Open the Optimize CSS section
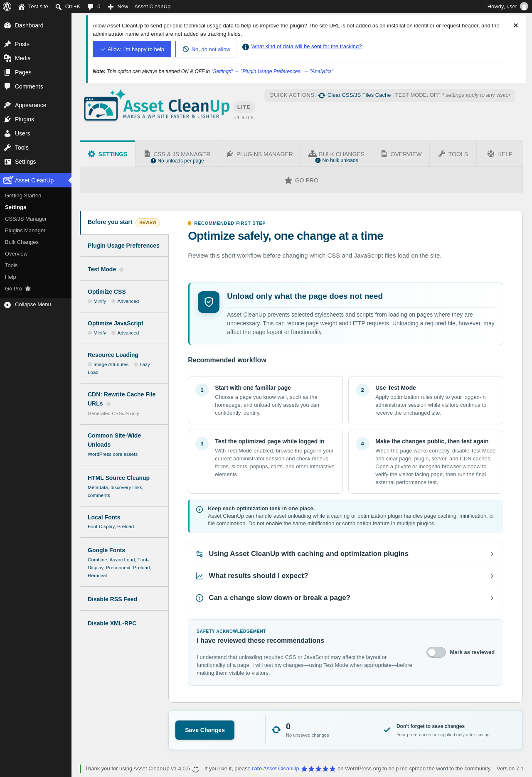The image size is (532, 777). (x=124, y=296)
